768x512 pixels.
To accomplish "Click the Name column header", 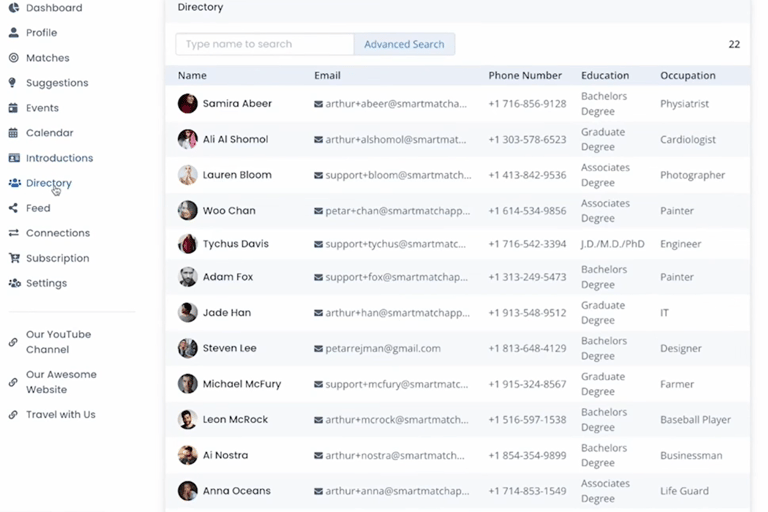I will (192, 75).
